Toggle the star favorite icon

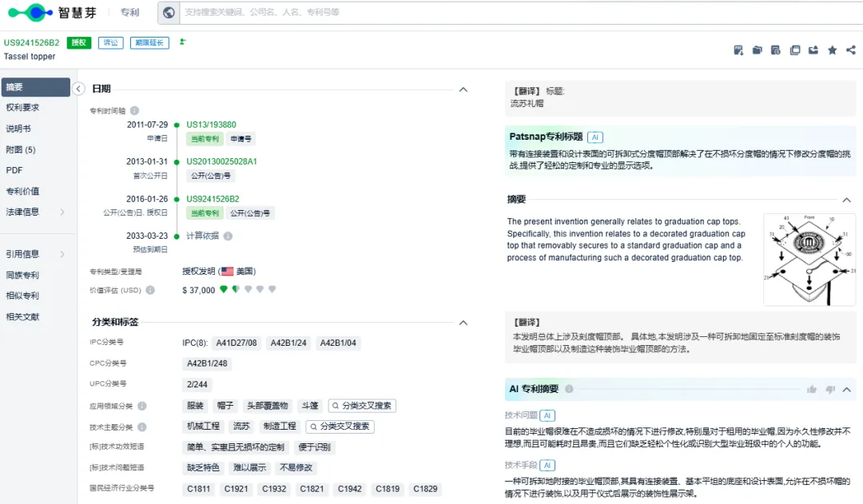[832, 50]
